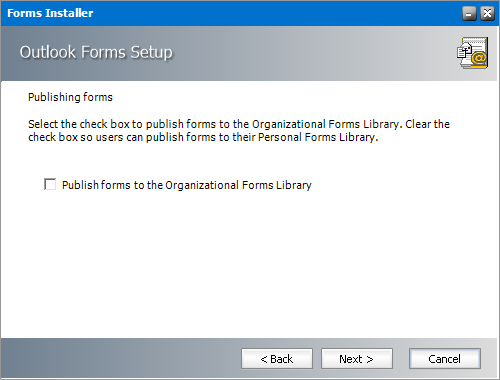Click the '@' symbol on header icon
This screenshot has width=500, height=380.
point(479,59)
